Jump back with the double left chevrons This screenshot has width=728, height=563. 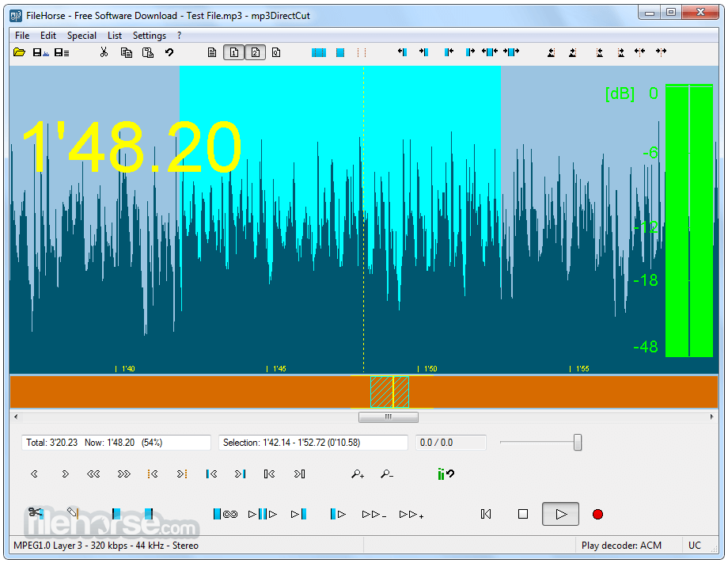click(x=93, y=474)
